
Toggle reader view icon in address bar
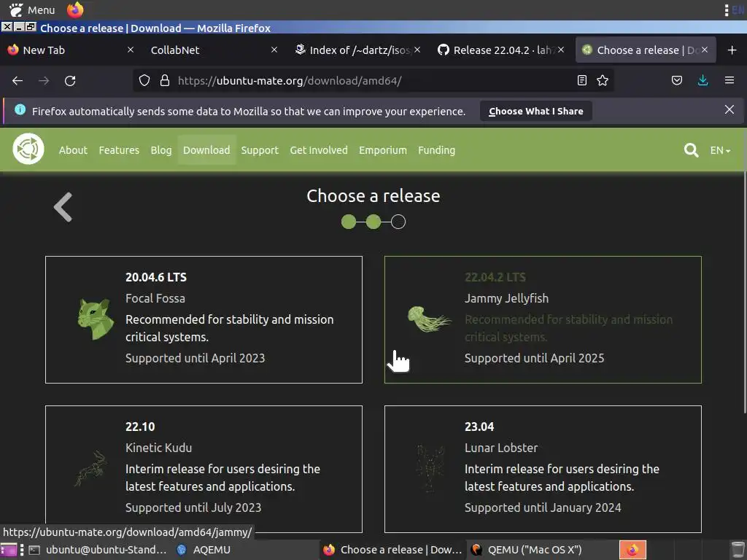tap(581, 80)
